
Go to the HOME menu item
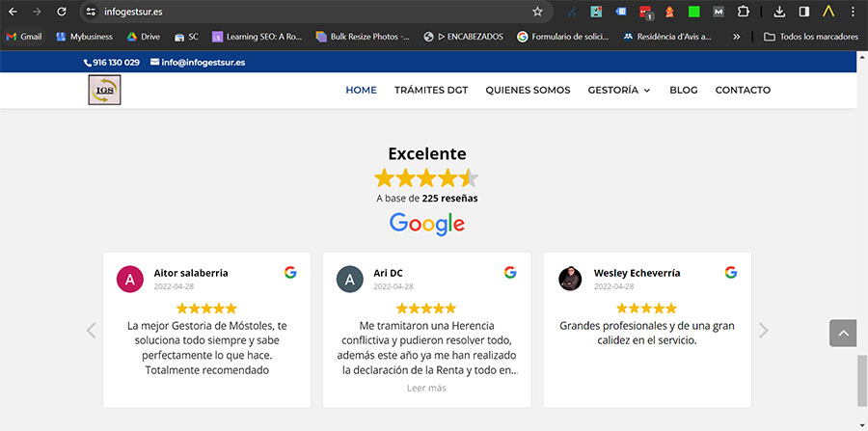click(x=361, y=91)
